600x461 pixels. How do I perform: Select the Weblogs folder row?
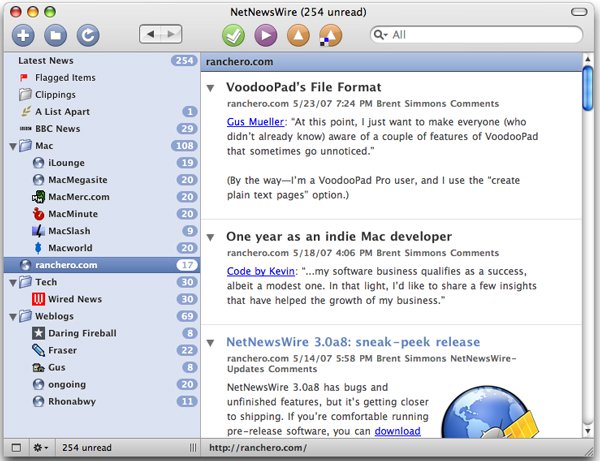[102, 316]
